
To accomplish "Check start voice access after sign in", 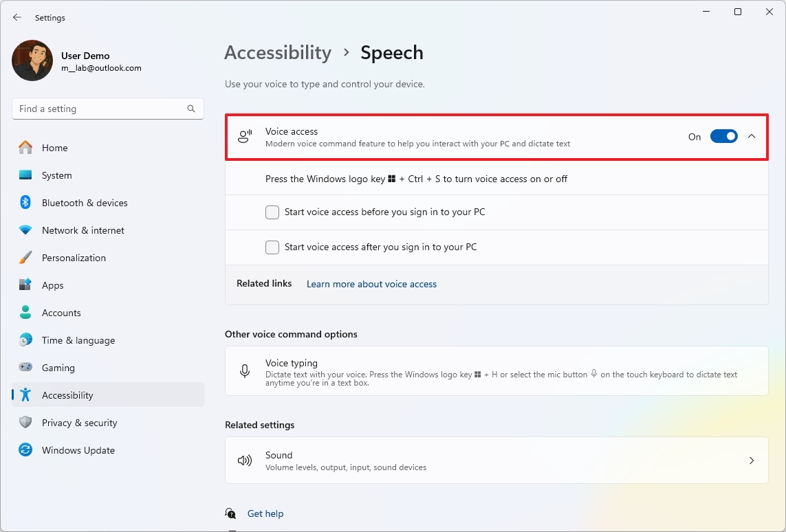I will 272,247.
